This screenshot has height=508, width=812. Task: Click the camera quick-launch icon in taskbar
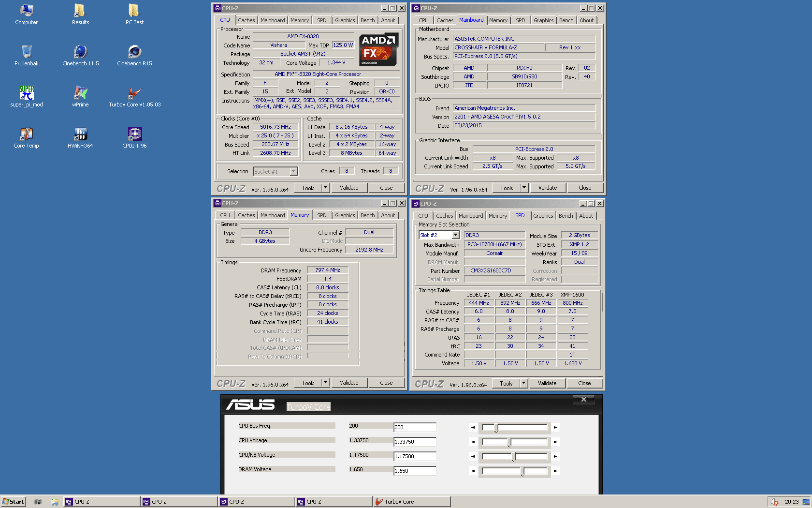pyautogui.click(x=38, y=502)
